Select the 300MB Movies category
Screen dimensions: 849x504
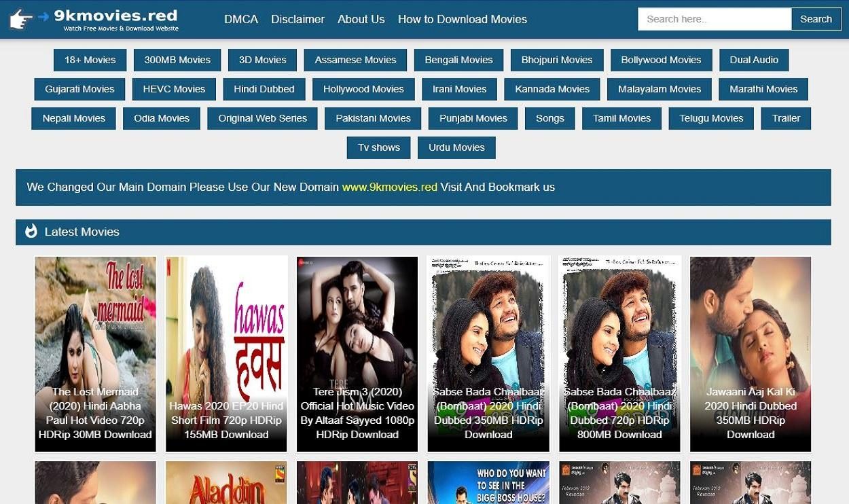[x=177, y=60]
